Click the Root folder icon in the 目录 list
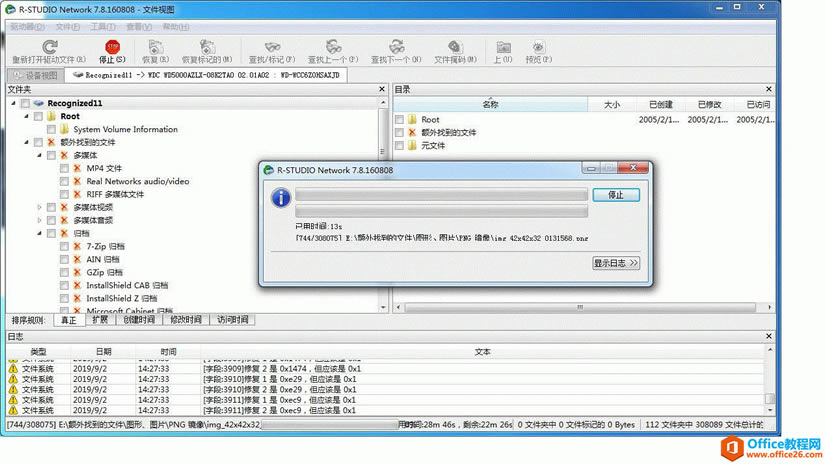826x465 pixels. click(x=412, y=120)
